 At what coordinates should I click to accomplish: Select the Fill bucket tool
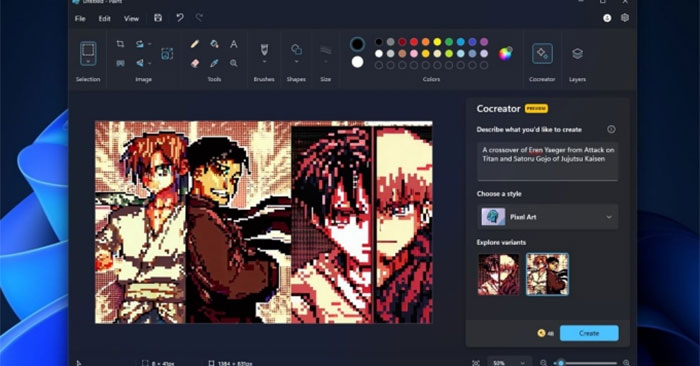pos(214,44)
